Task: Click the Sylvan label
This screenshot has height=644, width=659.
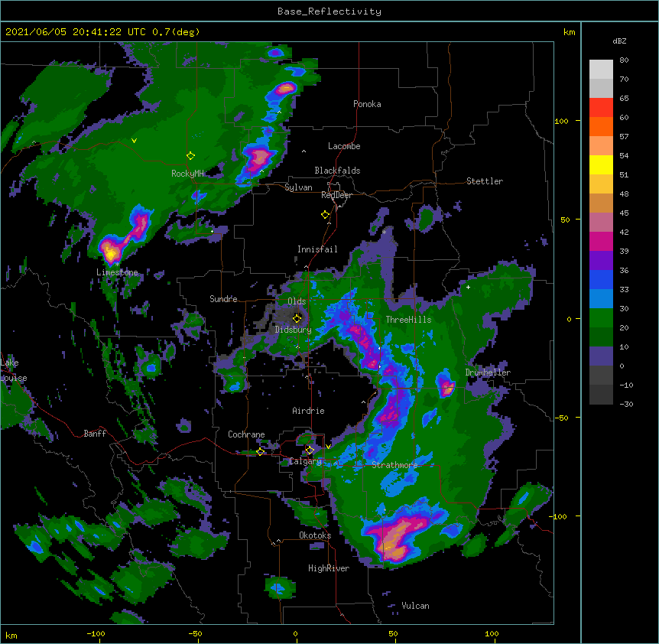Action: pyautogui.click(x=298, y=187)
